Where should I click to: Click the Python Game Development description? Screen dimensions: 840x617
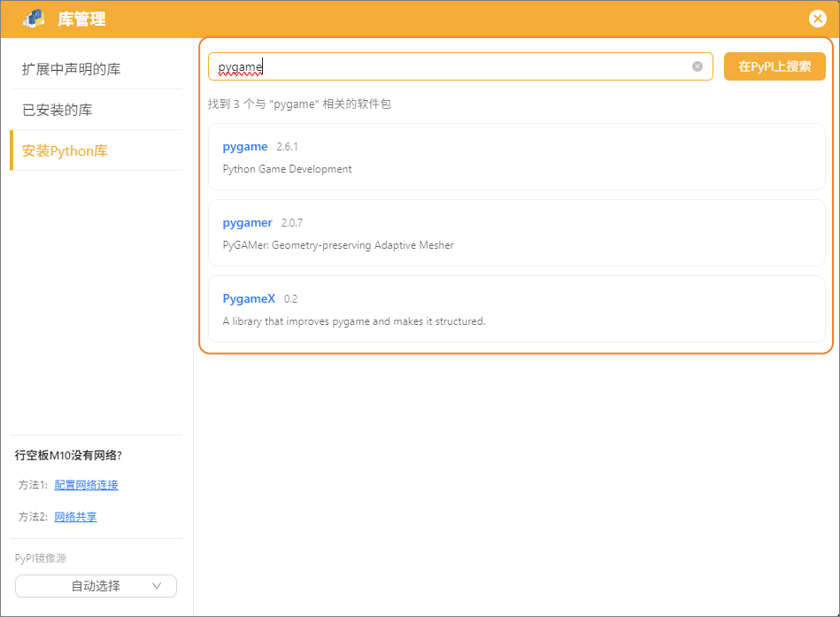[x=287, y=169]
